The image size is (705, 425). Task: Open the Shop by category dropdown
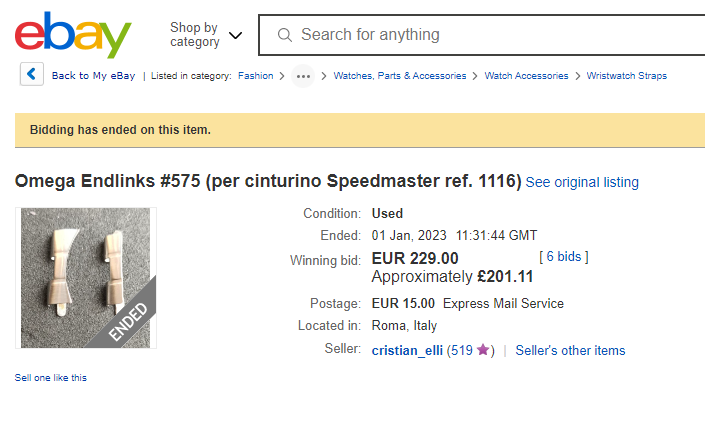click(x=205, y=35)
